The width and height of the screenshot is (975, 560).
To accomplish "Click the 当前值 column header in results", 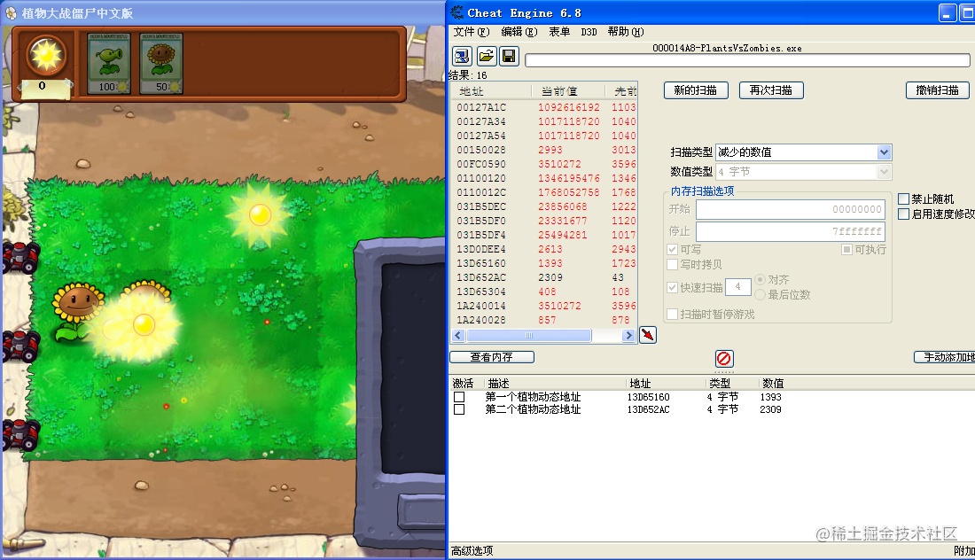I will coord(567,91).
